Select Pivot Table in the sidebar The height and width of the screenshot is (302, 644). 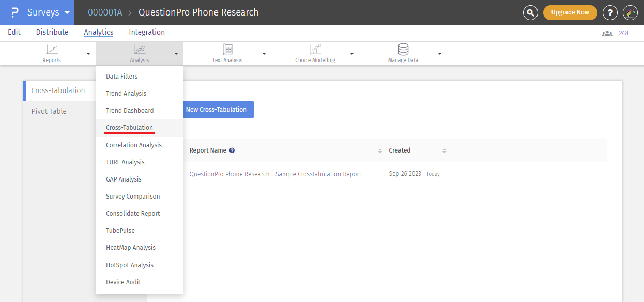coord(49,111)
